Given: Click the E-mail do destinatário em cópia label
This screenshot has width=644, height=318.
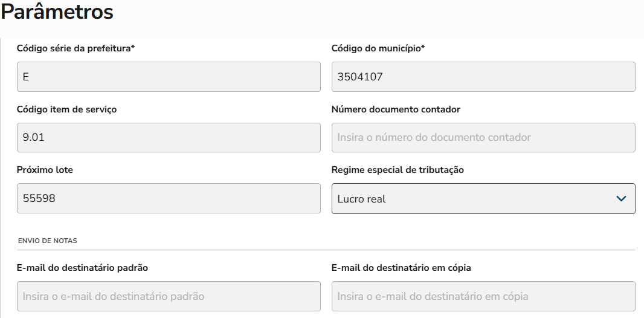Looking at the screenshot, I should 401,267.
